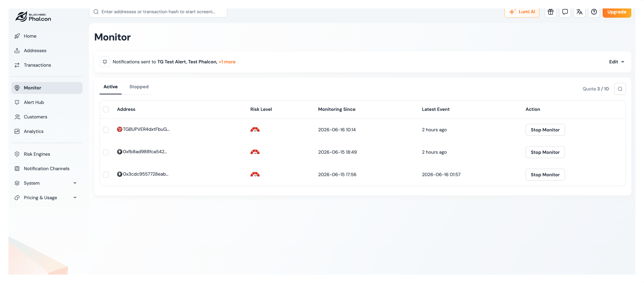This screenshot has height=283, width=644.
Task: Click the '+1 more' notification link
Action: tap(227, 62)
